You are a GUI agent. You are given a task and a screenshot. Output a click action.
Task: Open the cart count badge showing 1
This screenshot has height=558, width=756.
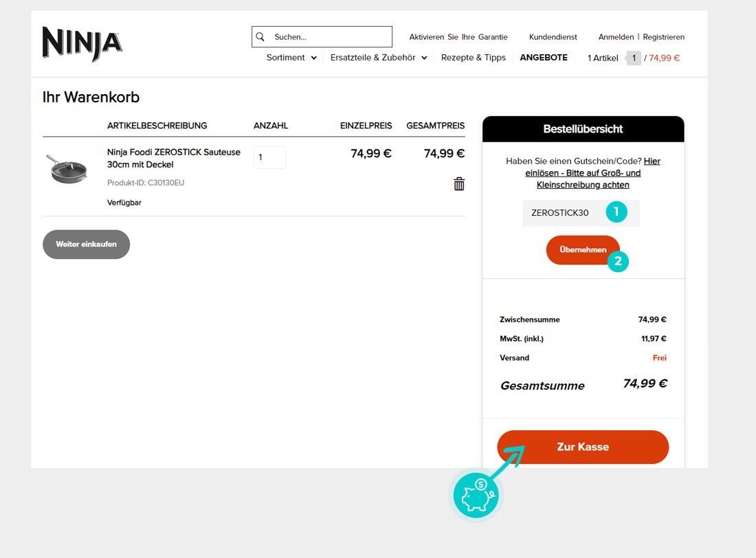634,58
